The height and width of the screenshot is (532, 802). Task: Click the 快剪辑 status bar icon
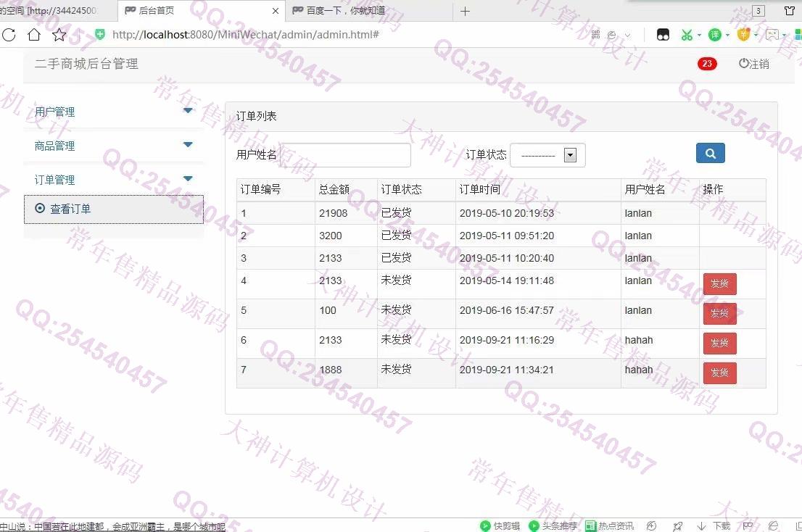pos(500,526)
